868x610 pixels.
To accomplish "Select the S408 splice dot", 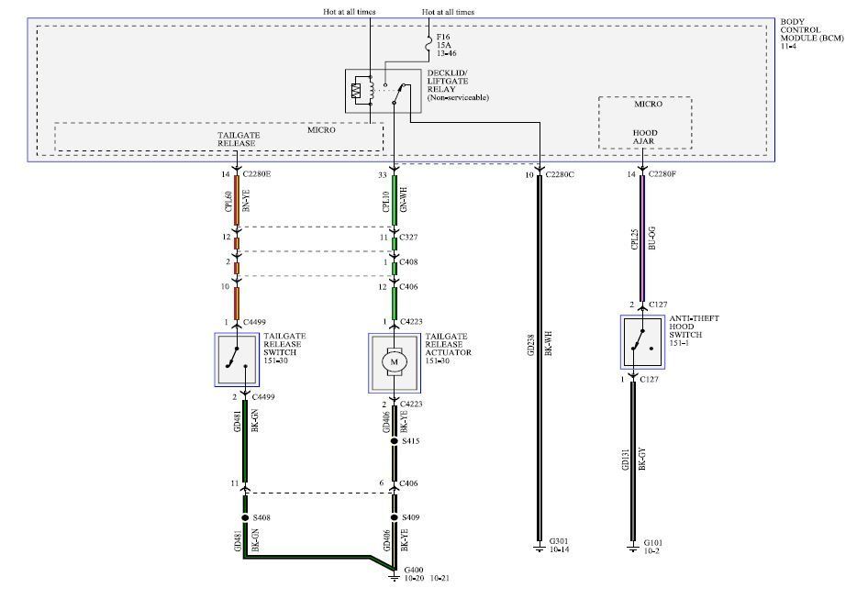I will pos(244,516).
